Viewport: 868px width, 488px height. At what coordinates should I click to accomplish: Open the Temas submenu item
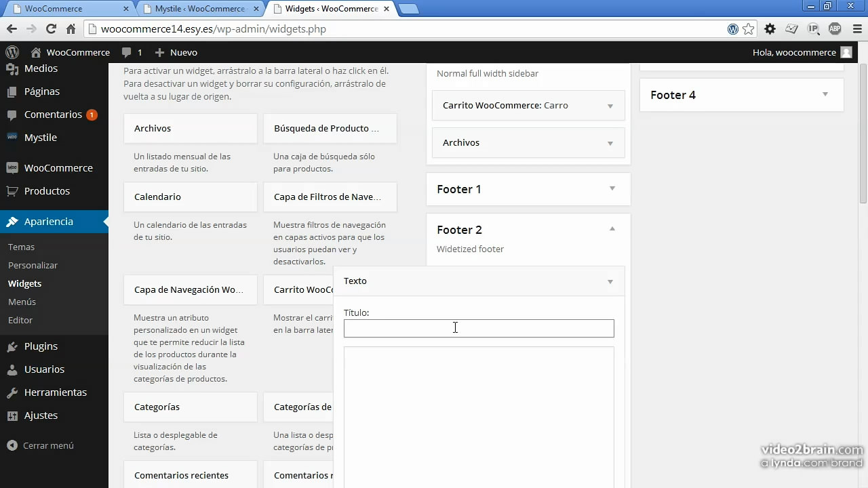[x=21, y=247]
